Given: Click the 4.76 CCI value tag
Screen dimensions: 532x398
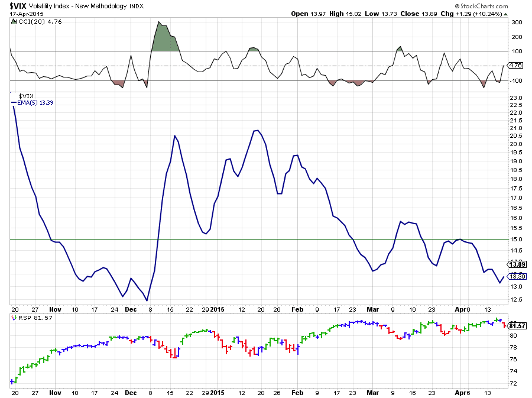Looking at the screenshot, I should (x=515, y=65).
